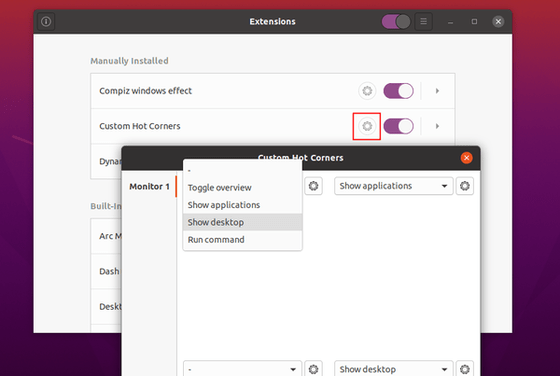Viewport: 560px width, 376px height.
Task: Open top-left corner settings gear button
Action: (x=313, y=186)
